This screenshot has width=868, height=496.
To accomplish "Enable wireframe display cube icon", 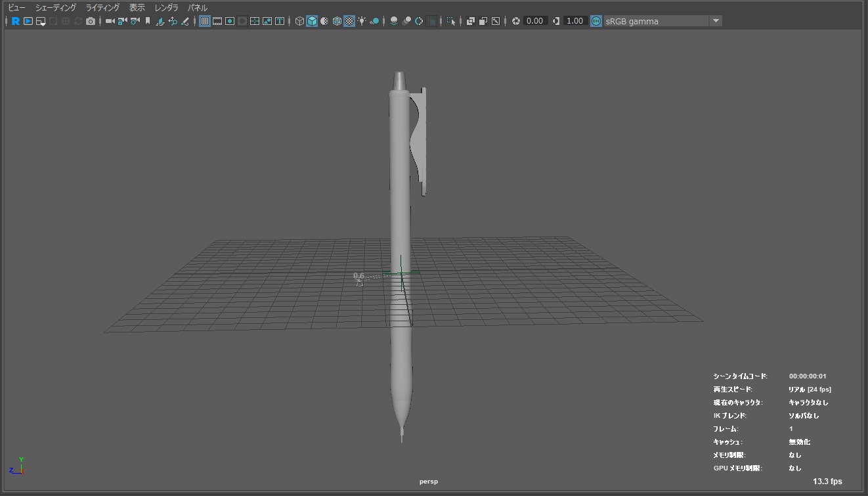I will tap(299, 21).
